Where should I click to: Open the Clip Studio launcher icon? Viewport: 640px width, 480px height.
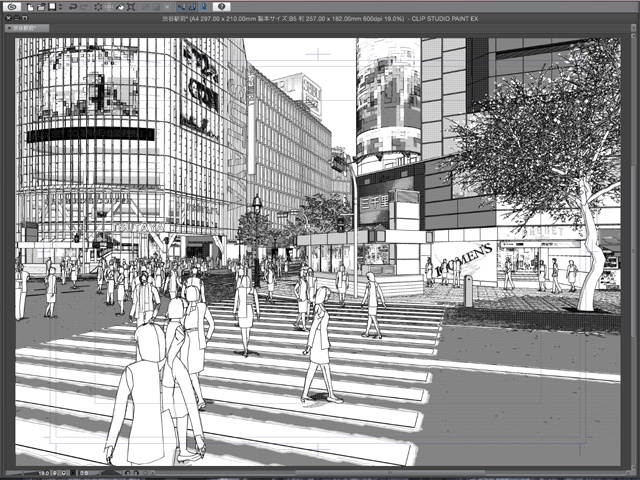click(11, 7)
